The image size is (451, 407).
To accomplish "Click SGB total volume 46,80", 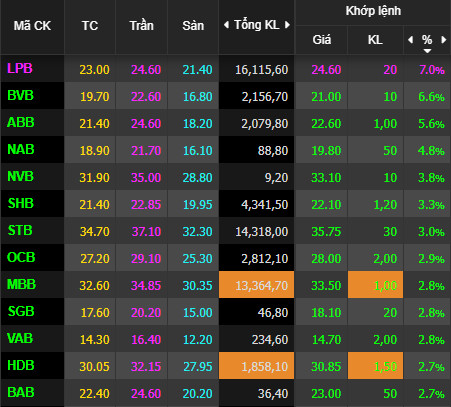I will coord(273,313).
